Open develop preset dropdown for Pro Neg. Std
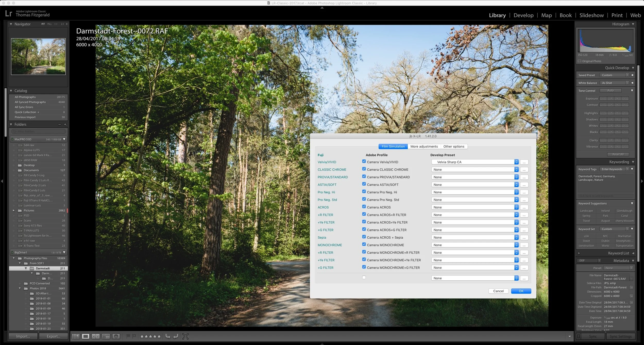Image resolution: width=644 pixels, height=345 pixels. click(x=475, y=200)
